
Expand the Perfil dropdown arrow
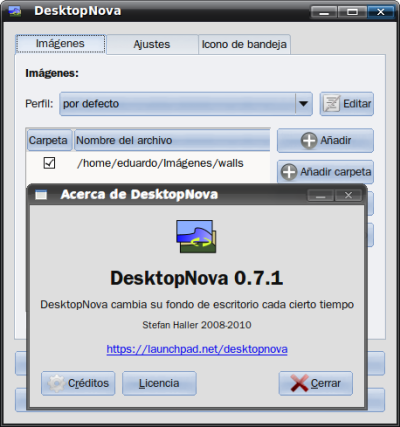coord(303,104)
